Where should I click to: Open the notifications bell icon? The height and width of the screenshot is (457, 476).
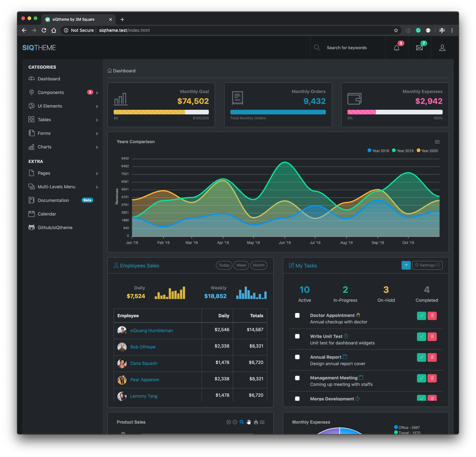click(x=397, y=48)
